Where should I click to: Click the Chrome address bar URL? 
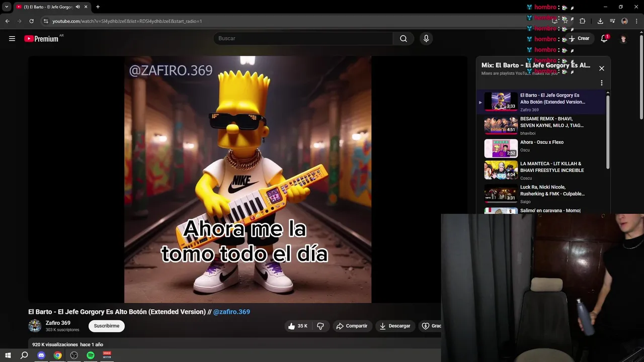(x=127, y=21)
